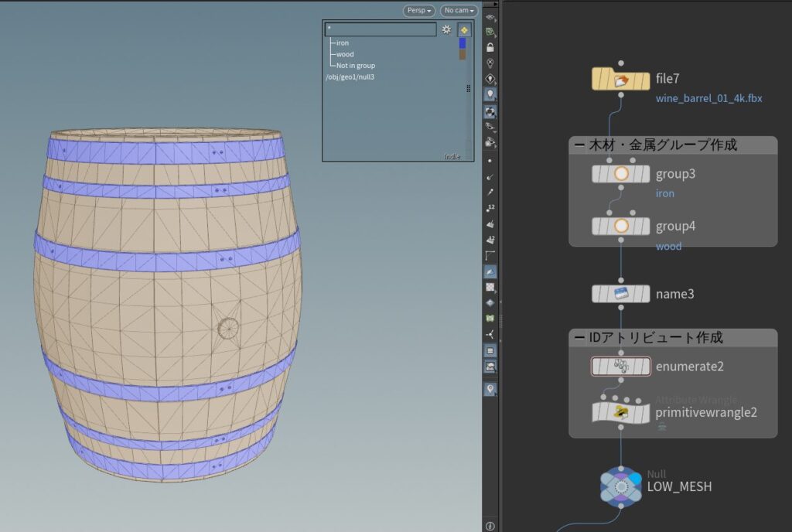Image resolution: width=792 pixels, height=532 pixels.
Task: Select the group3 node icon
Action: [620, 174]
